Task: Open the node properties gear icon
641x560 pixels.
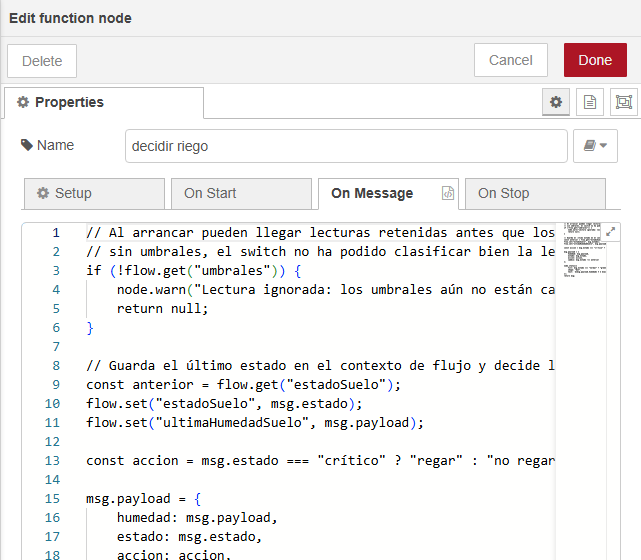Action: [556, 102]
